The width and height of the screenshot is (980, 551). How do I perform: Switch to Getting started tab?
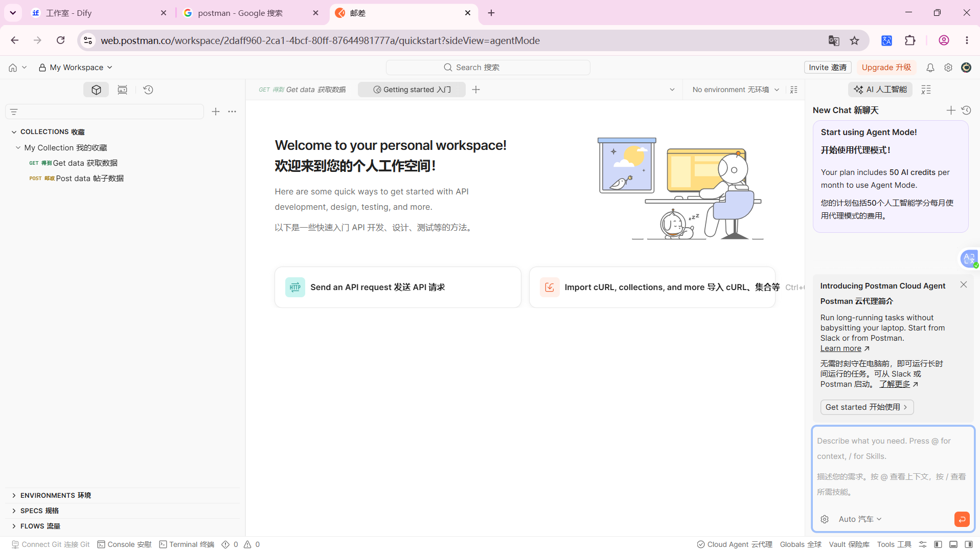pos(412,90)
